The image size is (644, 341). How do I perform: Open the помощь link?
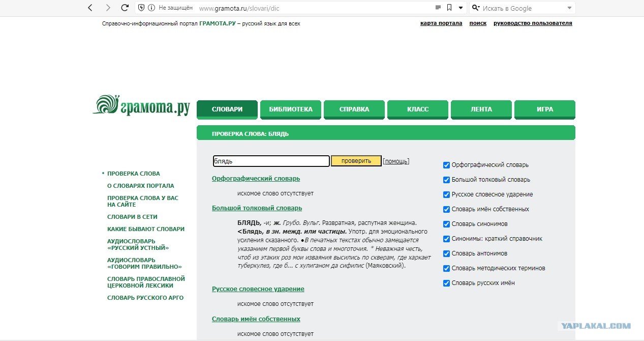pos(396,161)
